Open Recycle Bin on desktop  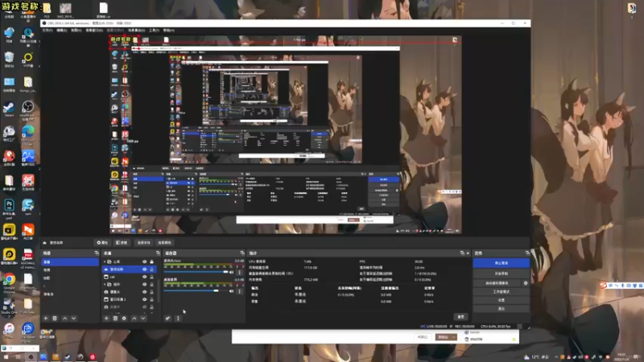point(9,60)
